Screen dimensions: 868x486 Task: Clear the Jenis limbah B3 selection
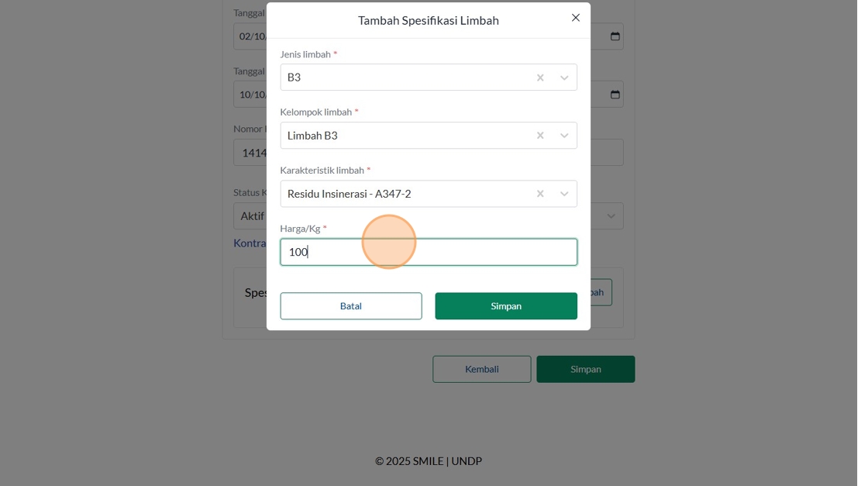click(x=539, y=78)
